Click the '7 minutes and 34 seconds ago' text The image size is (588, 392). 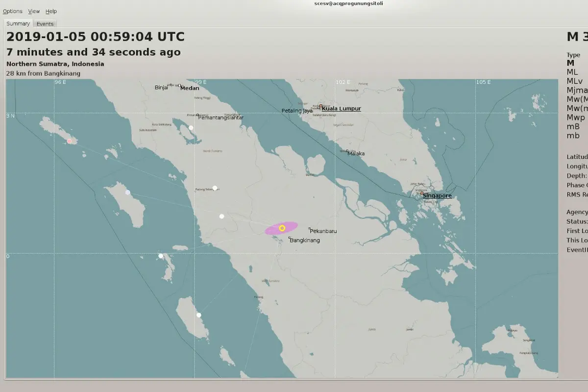pyautogui.click(x=94, y=52)
